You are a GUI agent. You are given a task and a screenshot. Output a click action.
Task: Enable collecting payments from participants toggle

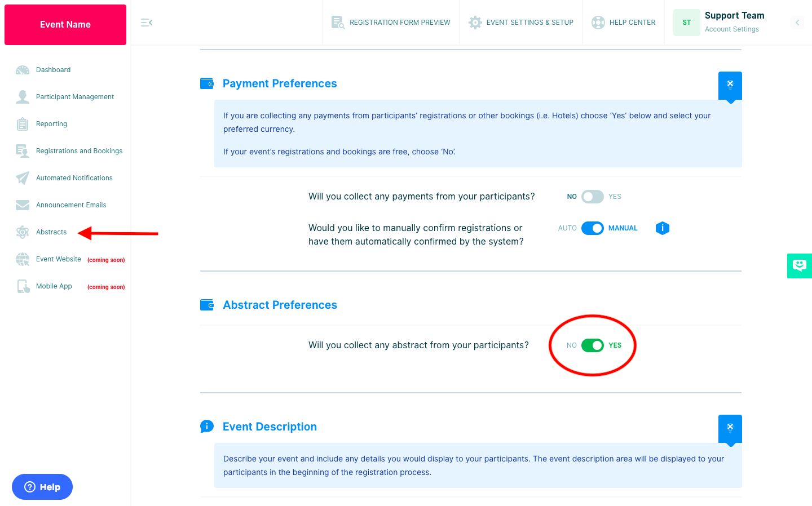point(593,197)
